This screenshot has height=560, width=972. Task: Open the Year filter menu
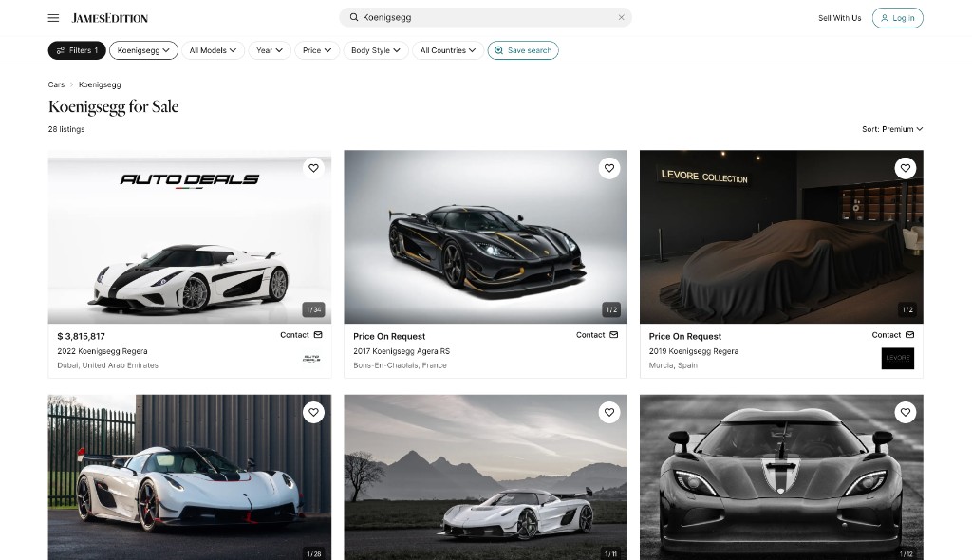pyautogui.click(x=269, y=50)
